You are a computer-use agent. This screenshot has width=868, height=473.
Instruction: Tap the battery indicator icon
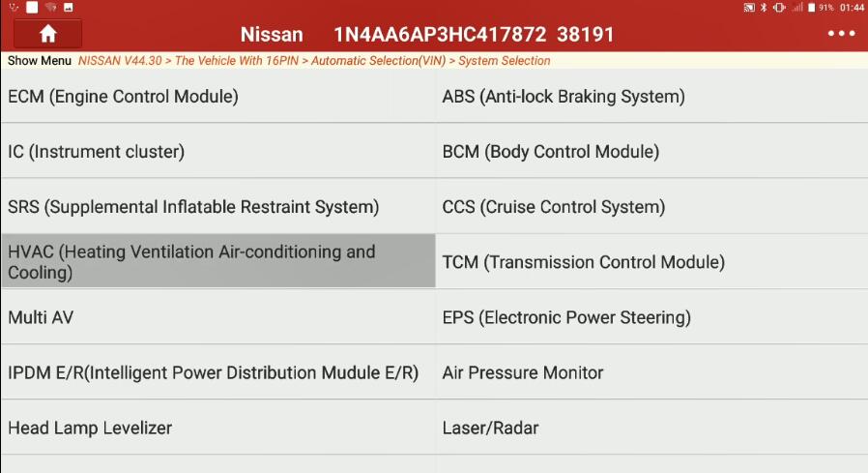pyautogui.click(x=812, y=7)
